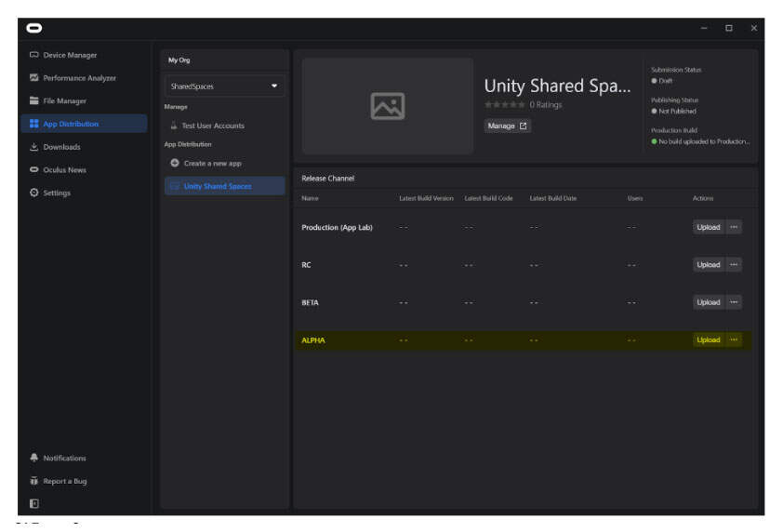Select App Distribution in sidebar
783x532 pixels.
tap(71, 124)
